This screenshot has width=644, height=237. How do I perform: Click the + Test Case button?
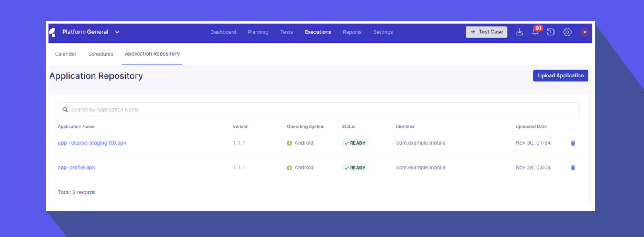(486, 32)
